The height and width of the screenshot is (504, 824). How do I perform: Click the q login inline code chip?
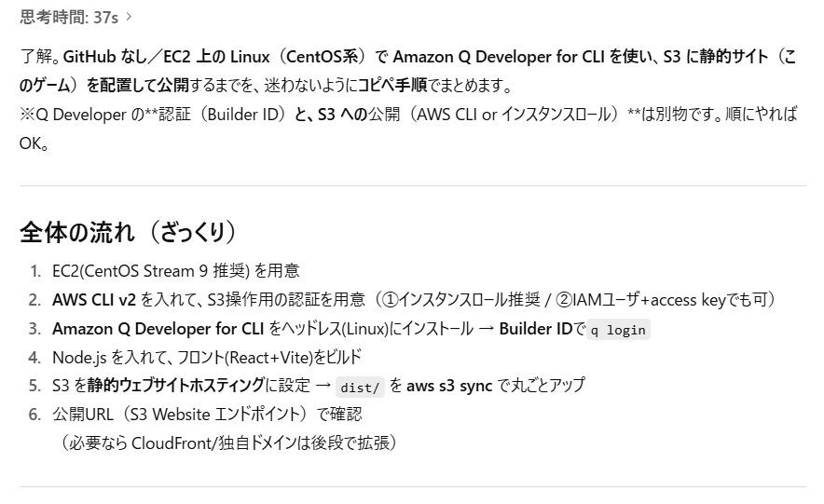coord(618,330)
